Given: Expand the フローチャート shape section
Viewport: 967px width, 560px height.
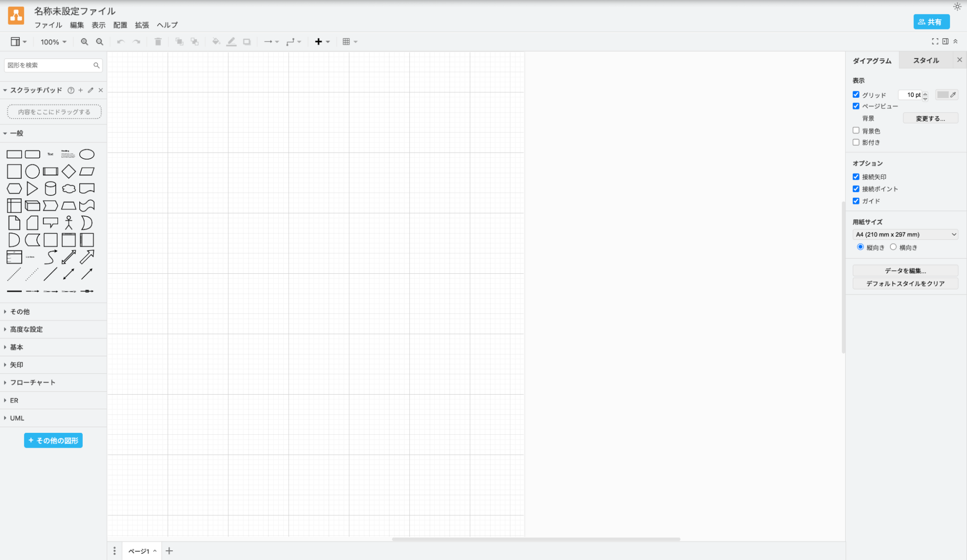Looking at the screenshot, I should click(53, 383).
